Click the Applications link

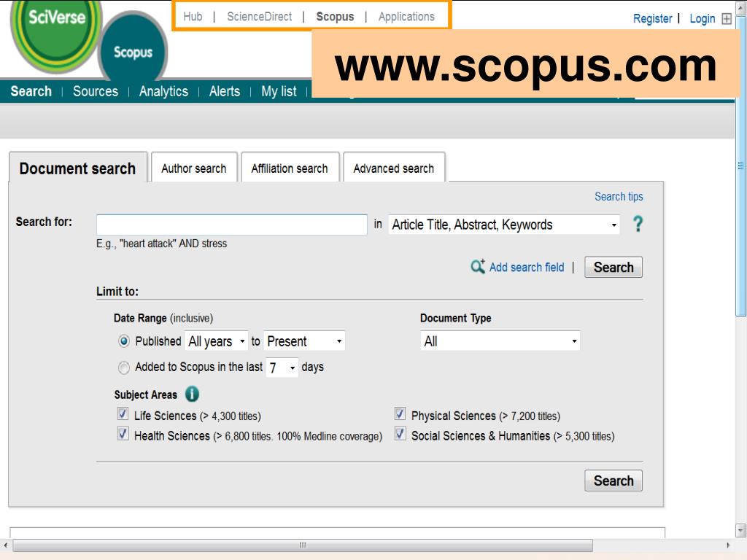[406, 17]
